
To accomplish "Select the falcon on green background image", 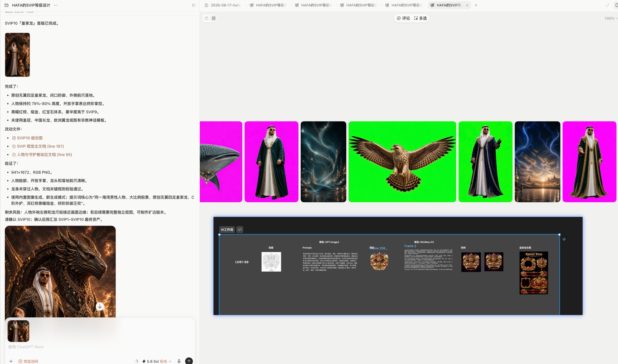I will point(402,162).
